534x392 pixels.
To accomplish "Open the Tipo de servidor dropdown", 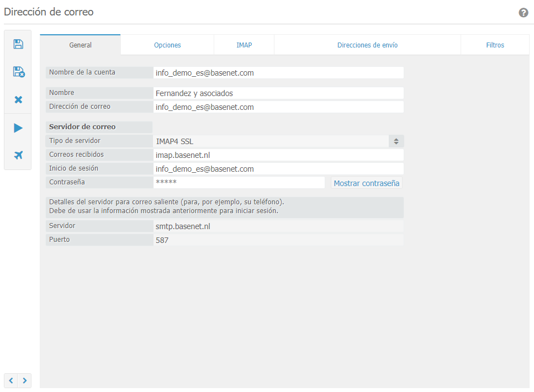I will click(279, 141).
